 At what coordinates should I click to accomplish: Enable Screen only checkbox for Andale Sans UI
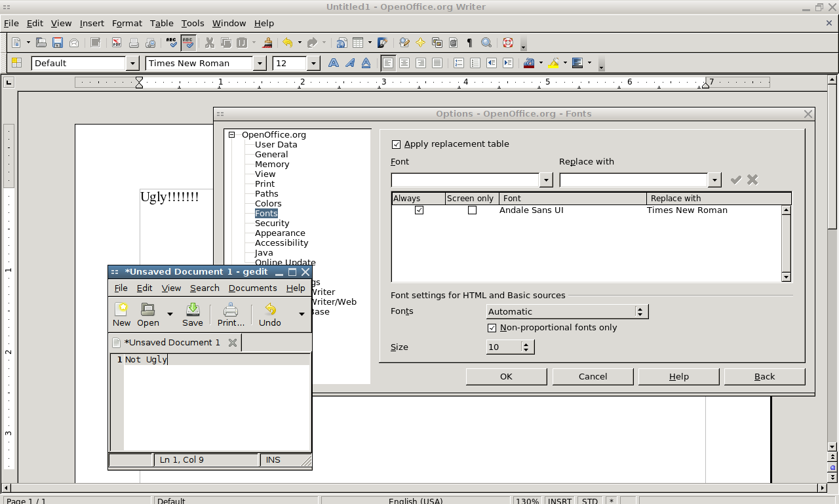click(x=472, y=210)
